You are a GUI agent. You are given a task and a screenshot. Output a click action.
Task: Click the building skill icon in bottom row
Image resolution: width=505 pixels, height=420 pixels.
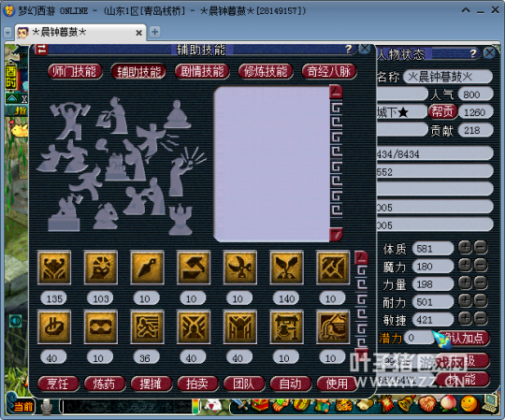333,326
